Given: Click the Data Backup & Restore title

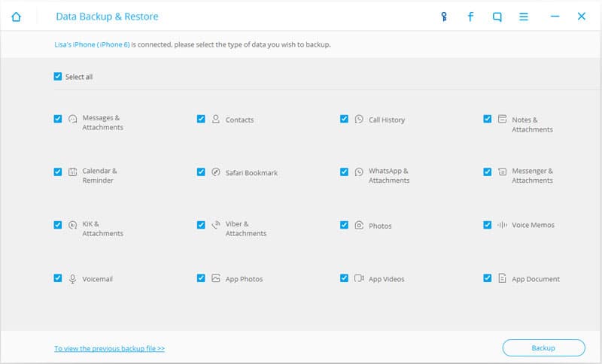Looking at the screenshot, I should (107, 17).
